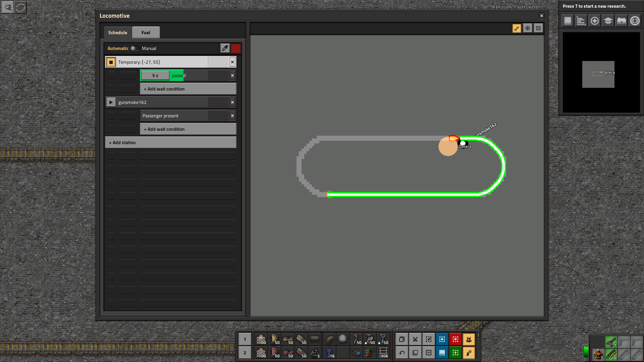Click the minimap thumbnail
Screen dimensions: 644x362
pyautogui.click(x=601, y=72)
